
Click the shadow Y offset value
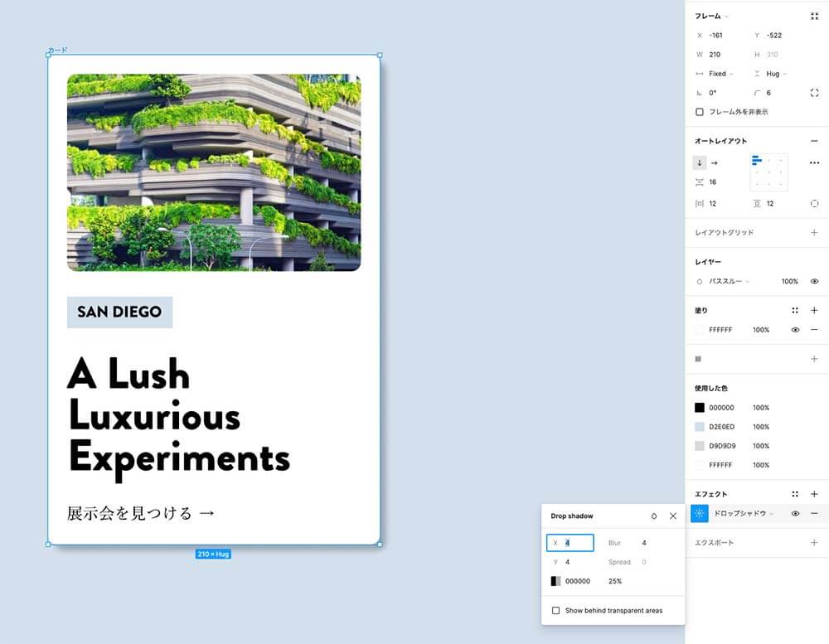coord(567,562)
